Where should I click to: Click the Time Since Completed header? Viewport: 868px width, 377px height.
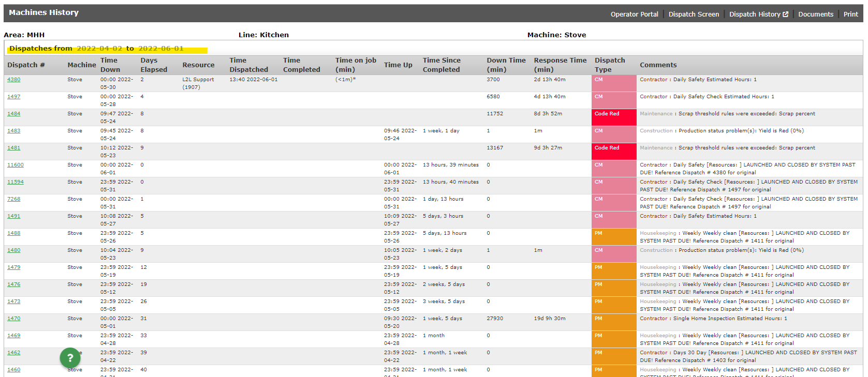[x=442, y=65]
